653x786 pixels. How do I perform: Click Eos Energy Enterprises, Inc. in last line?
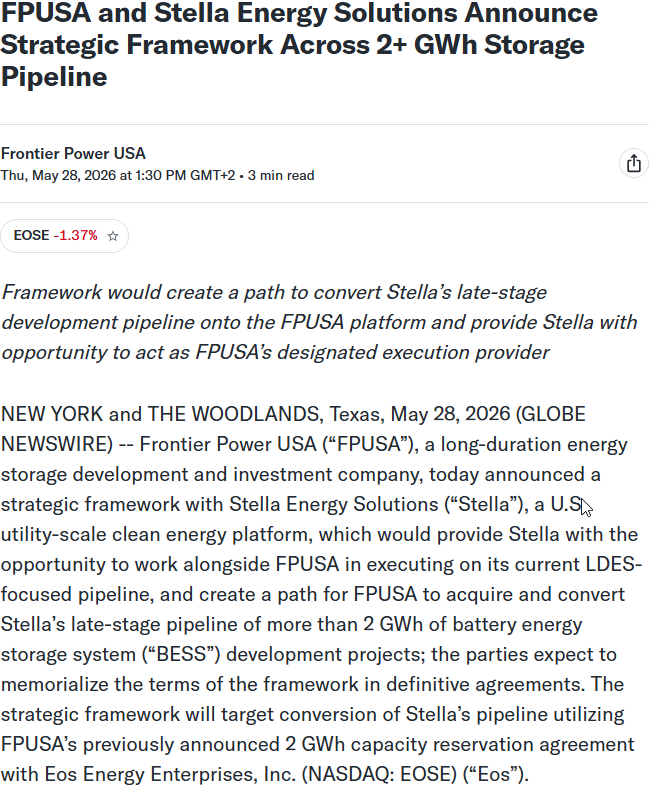point(170,774)
